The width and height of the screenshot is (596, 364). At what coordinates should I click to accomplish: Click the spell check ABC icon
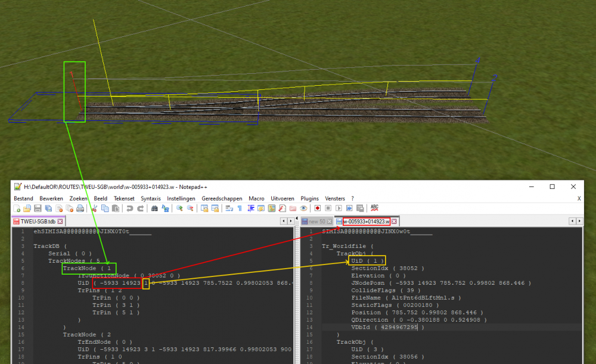coord(374,208)
